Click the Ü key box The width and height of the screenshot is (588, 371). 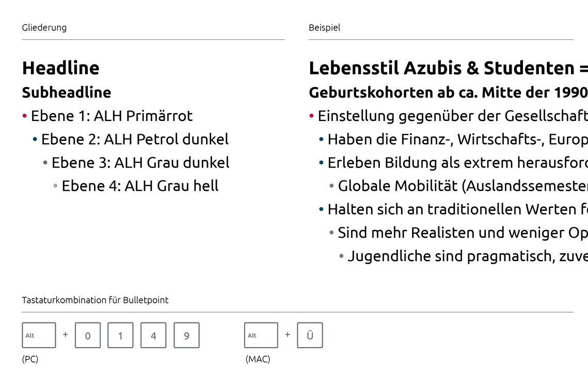(310, 335)
